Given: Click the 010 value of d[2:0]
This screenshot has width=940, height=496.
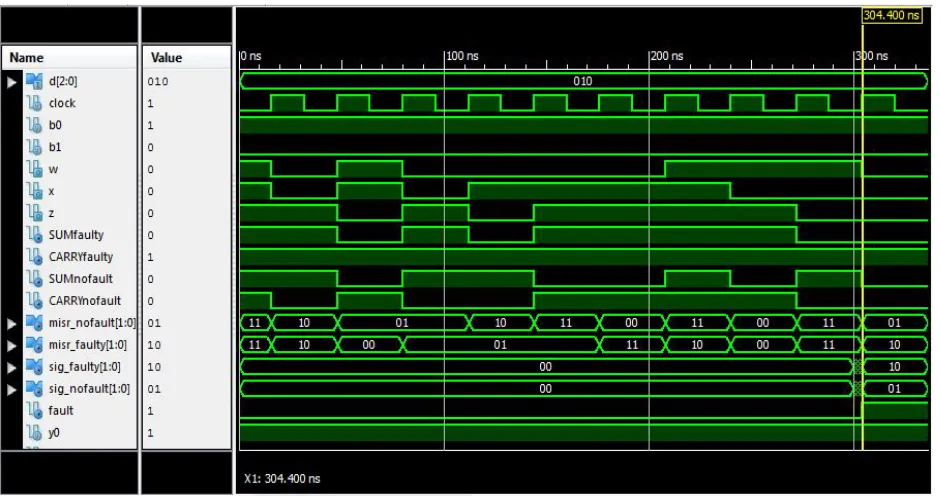Looking at the screenshot, I should pyautogui.click(x=158, y=82).
